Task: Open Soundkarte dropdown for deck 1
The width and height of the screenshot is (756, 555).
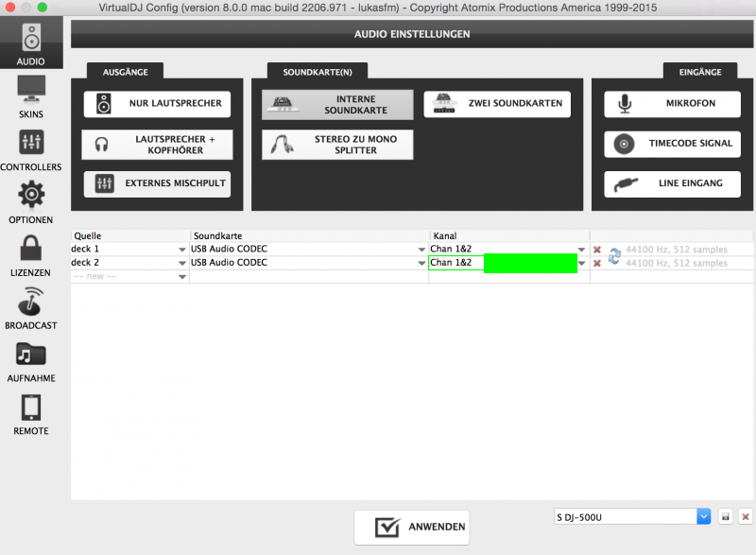Action: pyautogui.click(x=421, y=250)
